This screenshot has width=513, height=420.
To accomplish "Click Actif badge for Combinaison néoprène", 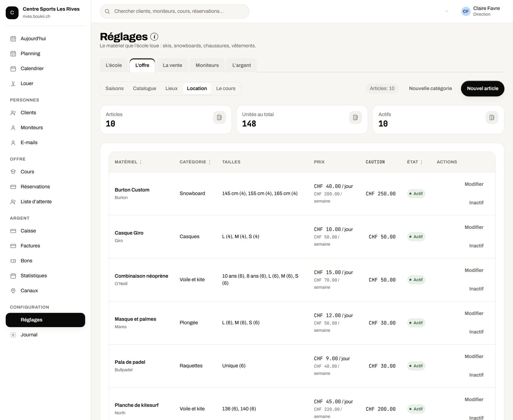I will [x=416, y=280].
